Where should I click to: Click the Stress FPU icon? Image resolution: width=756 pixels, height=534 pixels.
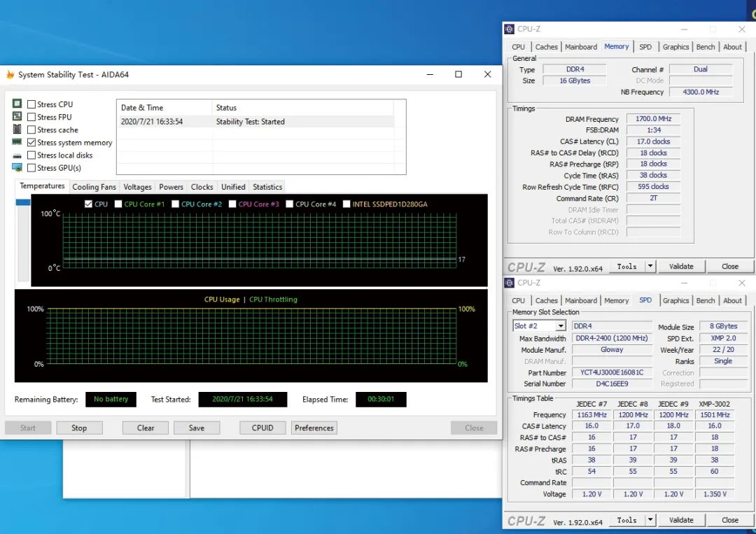(x=17, y=117)
